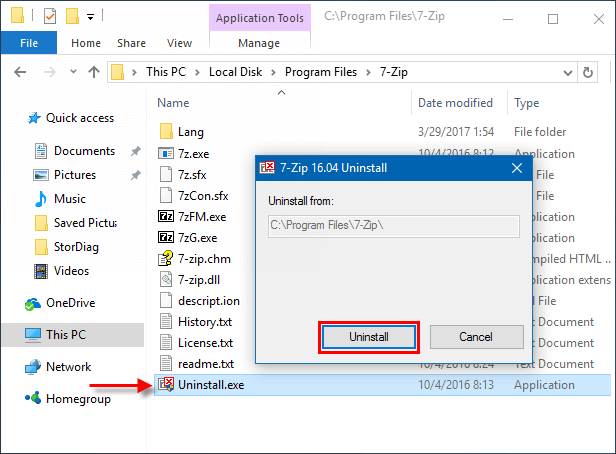Image resolution: width=616 pixels, height=454 pixels.
Task: Open Customize Quick Access Toolbar dropdown
Action: (x=90, y=17)
